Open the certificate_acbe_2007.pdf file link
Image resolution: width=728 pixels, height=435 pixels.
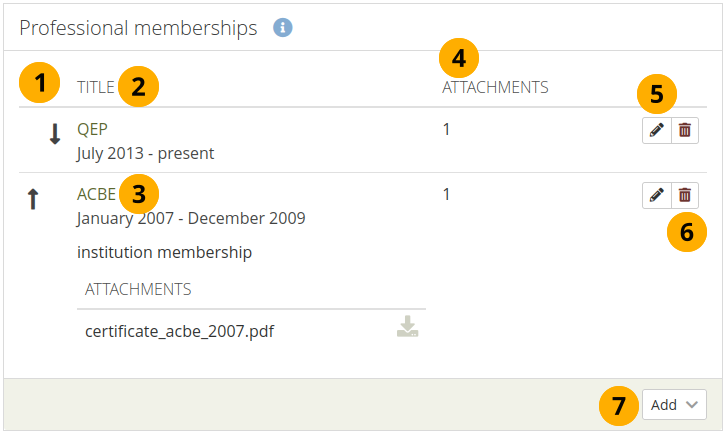coord(179,332)
